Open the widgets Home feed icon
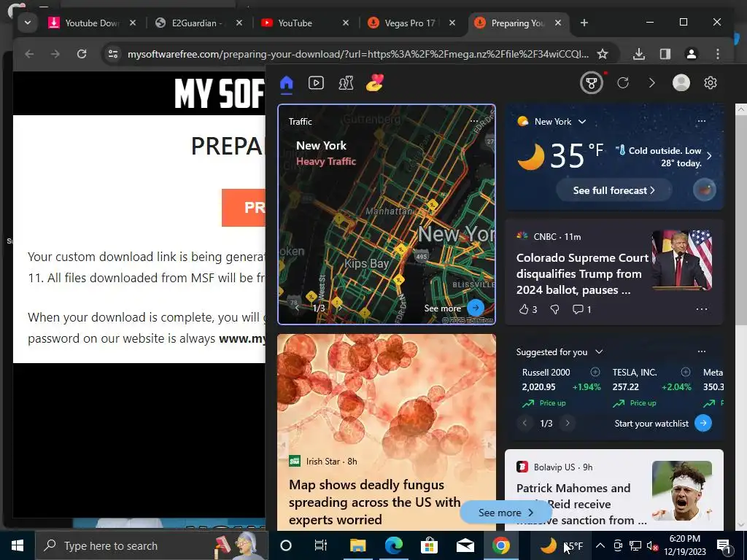 click(x=286, y=83)
